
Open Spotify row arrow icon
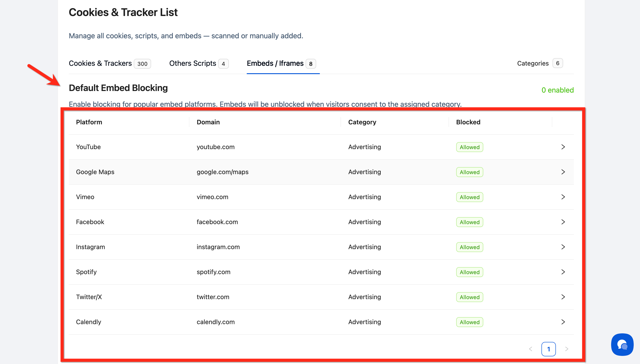(563, 272)
